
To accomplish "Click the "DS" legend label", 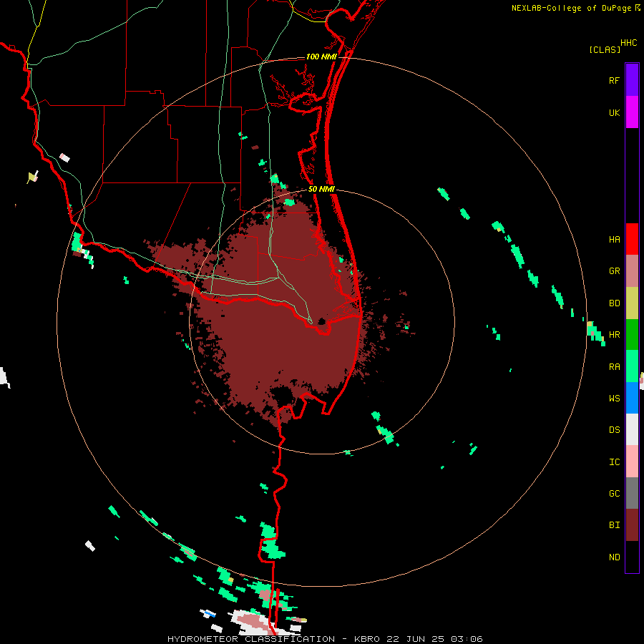I will pyautogui.click(x=614, y=430).
